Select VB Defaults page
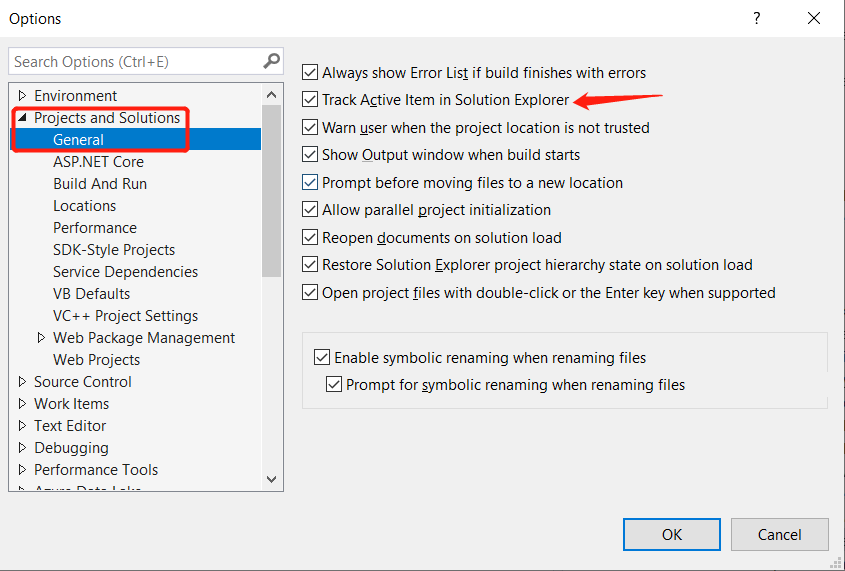Viewport: 845px width, 571px height. pyautogui.click(x=92, y=294)
